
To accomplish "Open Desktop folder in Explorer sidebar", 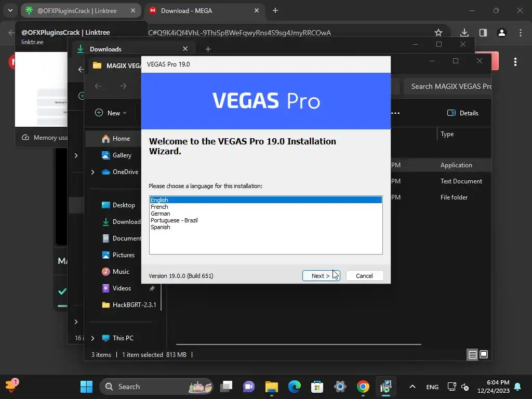I will (x=118, y=205).
